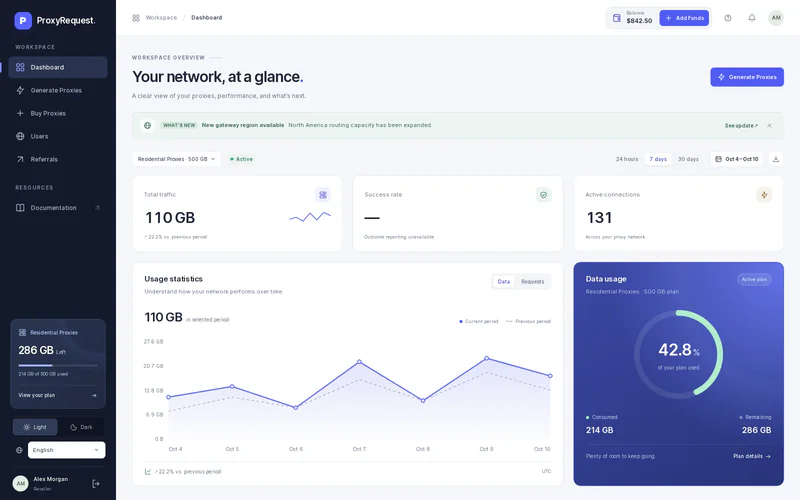The width and height of the screenshot is (800, 500).
Task: Select the 7 days range
Action: point(658,159)
